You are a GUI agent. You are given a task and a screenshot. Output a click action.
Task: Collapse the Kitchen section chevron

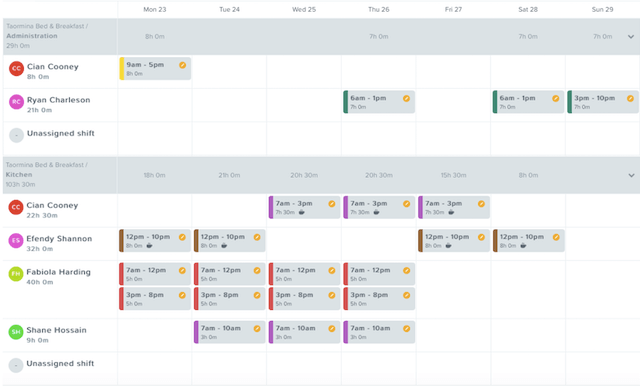[631, 175]
